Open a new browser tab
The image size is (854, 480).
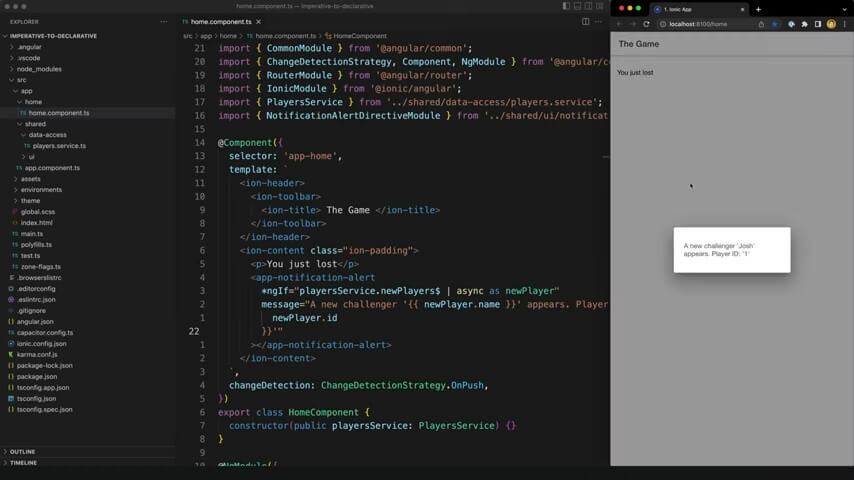click(x=758, y=9)
